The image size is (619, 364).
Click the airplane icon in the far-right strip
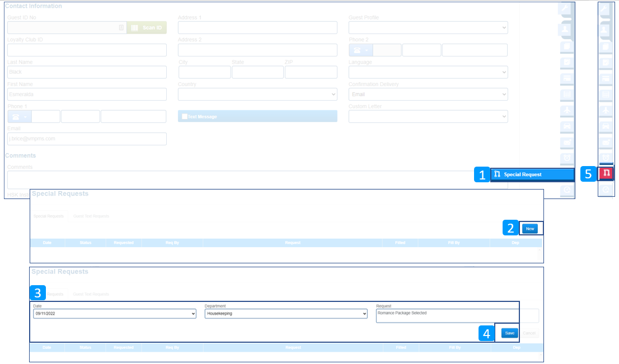pyautogui.click(x=606, y=110)
